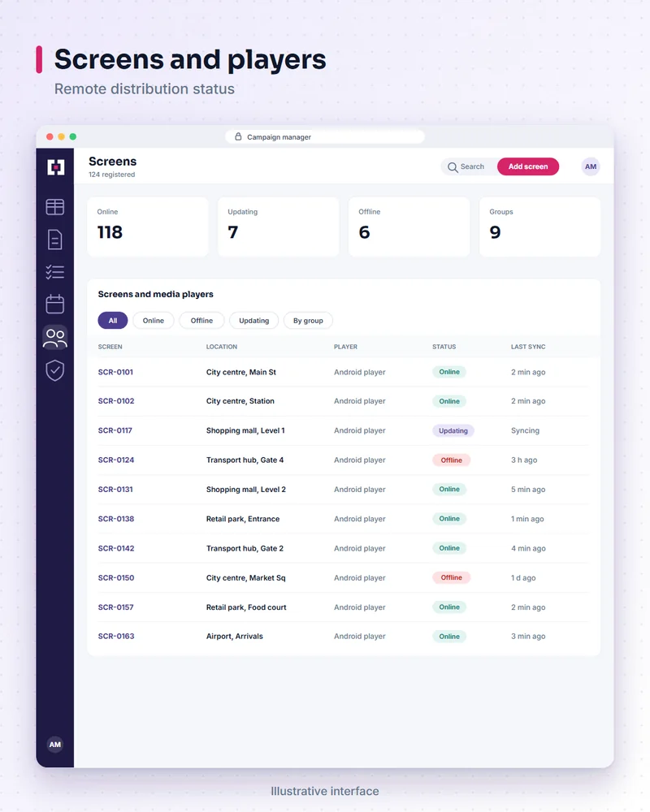
Task: Click location Airport, Arrivals
Action: [235, 636]
